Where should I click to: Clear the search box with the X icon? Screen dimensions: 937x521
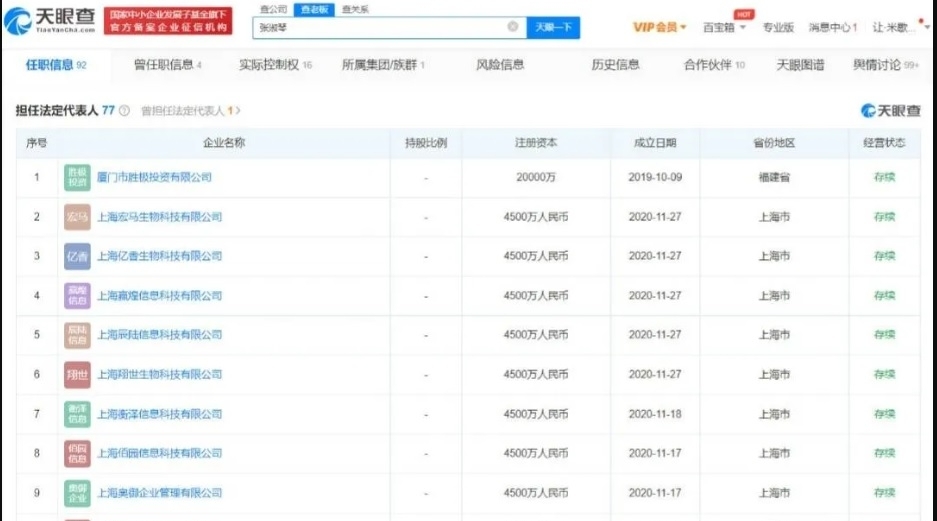[513, 27]
